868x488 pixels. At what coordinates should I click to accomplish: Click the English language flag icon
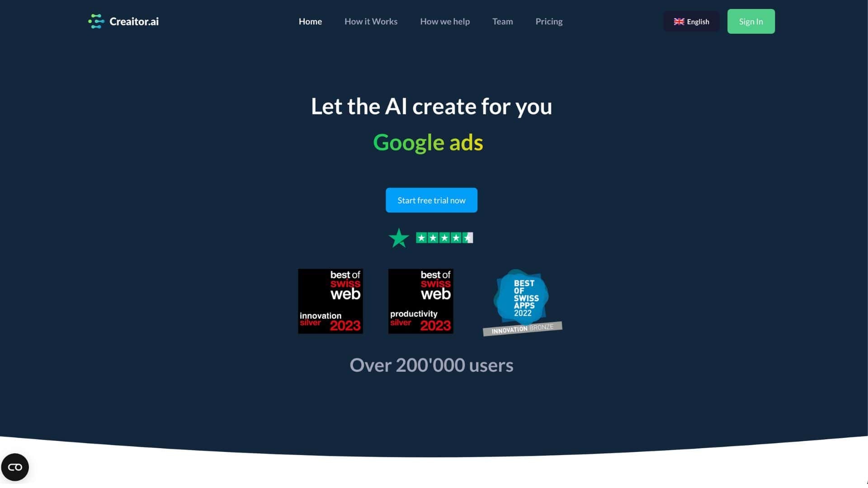pos(679,21)
